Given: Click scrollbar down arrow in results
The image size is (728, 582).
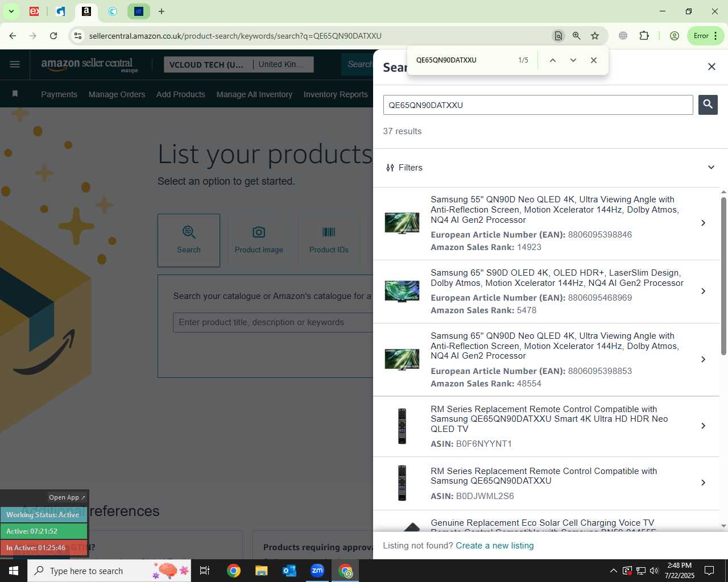Looking at the screenshot, I should [723, 526].
